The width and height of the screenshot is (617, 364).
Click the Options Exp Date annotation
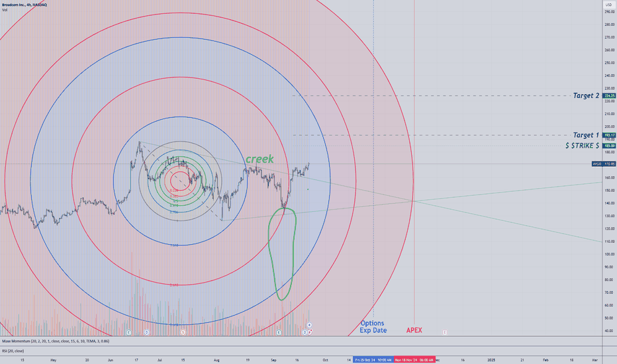(373, 327)
